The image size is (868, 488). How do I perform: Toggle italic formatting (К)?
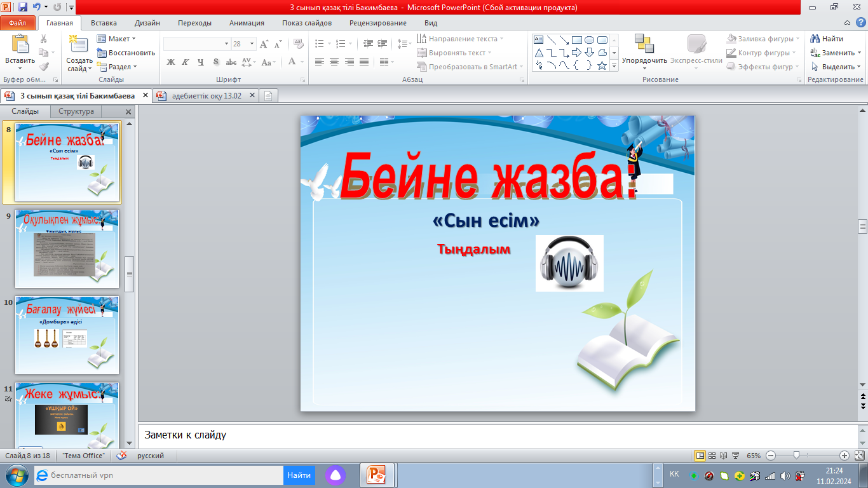pyautogui.click(x=186, y=62)
